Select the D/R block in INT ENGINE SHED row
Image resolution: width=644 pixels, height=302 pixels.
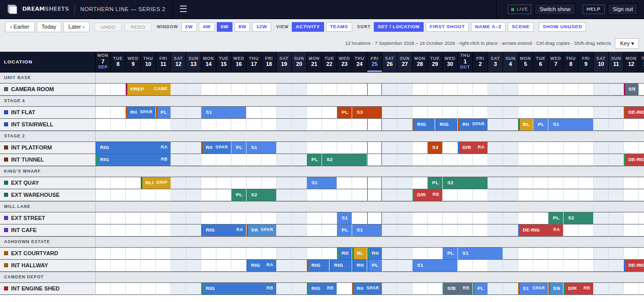coord(578,288)
